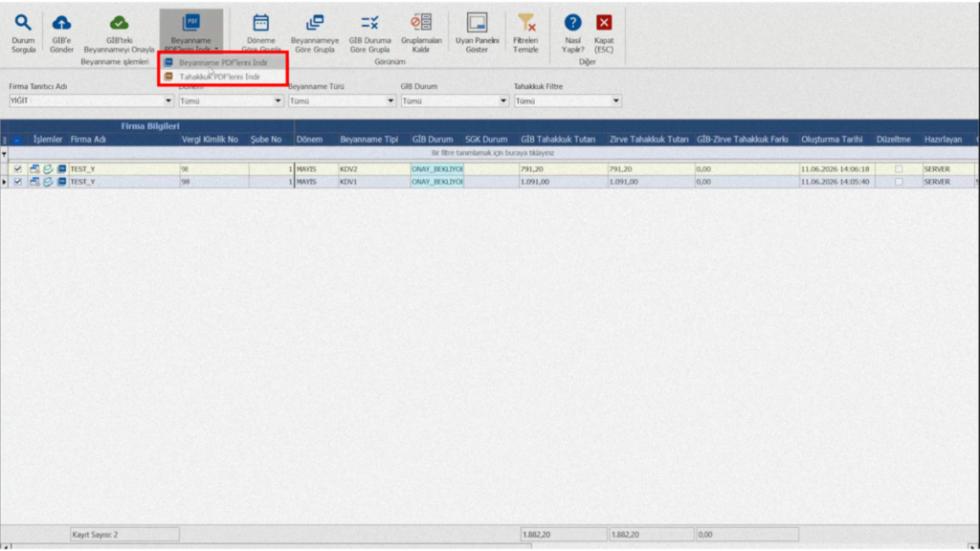980x551 pixels.
Task: Clear filters with Filtreleri Temizle icon
Action: pyautogui.click(x=526, y=23)
